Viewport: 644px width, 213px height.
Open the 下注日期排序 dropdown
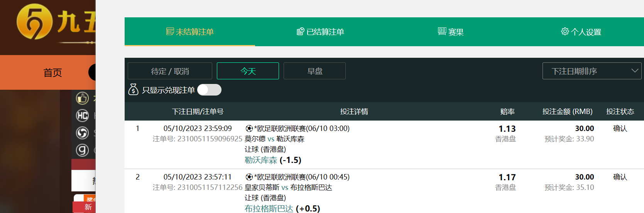[592, 71]
